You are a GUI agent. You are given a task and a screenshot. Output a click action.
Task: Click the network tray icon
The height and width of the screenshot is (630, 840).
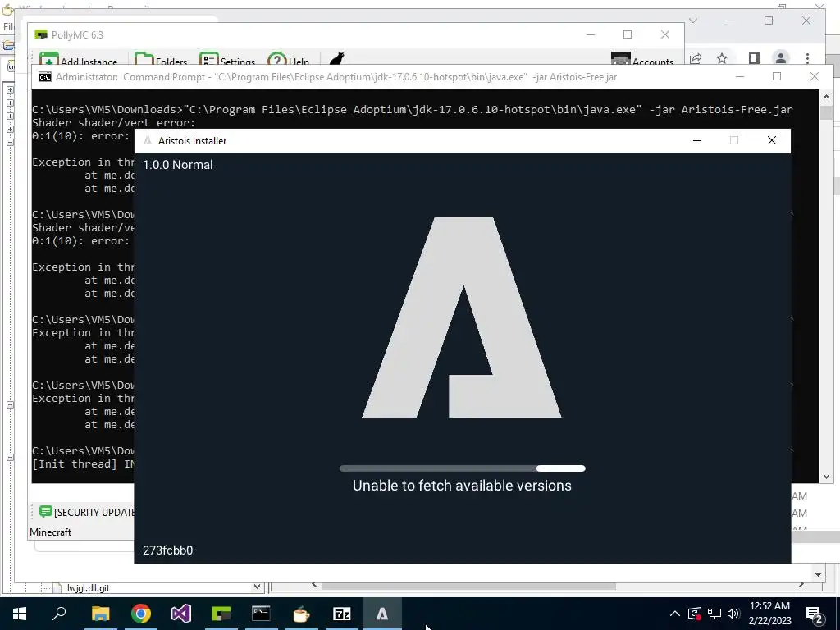(x=714, y=614)
